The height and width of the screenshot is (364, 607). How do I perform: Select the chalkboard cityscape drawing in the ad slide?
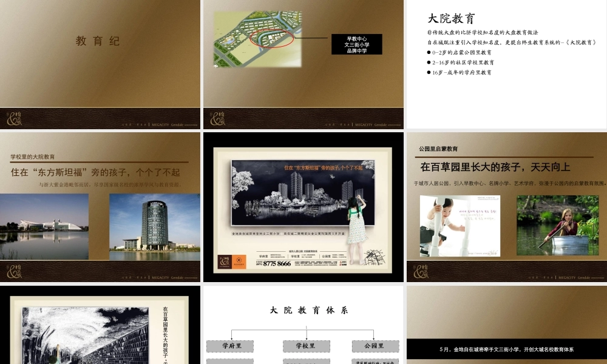pyautogui.click(x=303, y=193)
